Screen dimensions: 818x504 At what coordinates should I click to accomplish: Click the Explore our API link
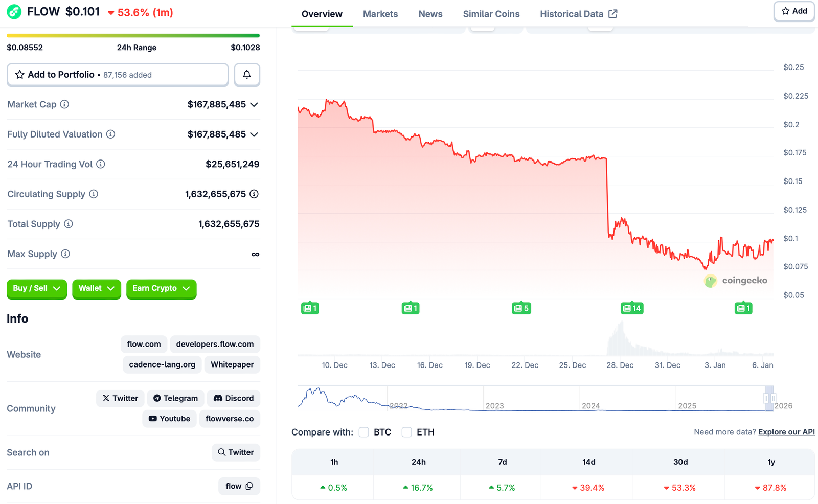[786, 432]
